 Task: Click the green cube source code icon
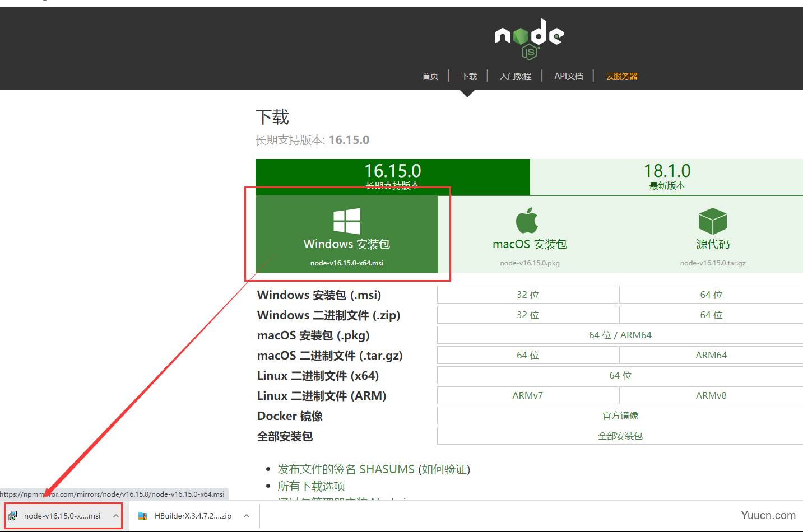(x=713, y=221)
